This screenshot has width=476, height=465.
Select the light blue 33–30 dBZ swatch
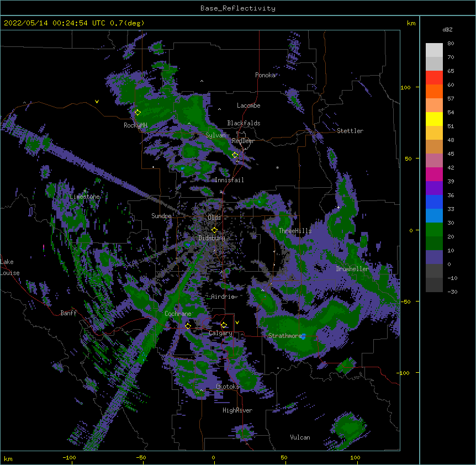[x=434, y=216]
